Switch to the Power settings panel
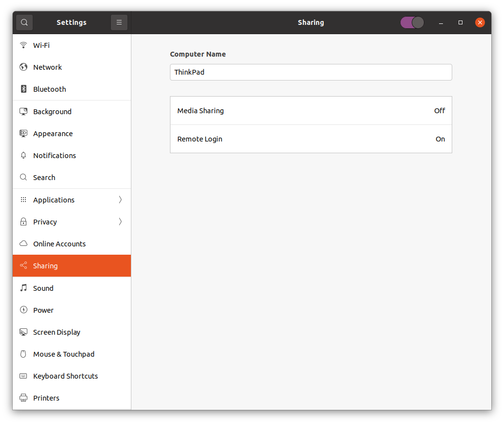Image resolution: width=504 pixels, height=424 pixels. [43, 310]
